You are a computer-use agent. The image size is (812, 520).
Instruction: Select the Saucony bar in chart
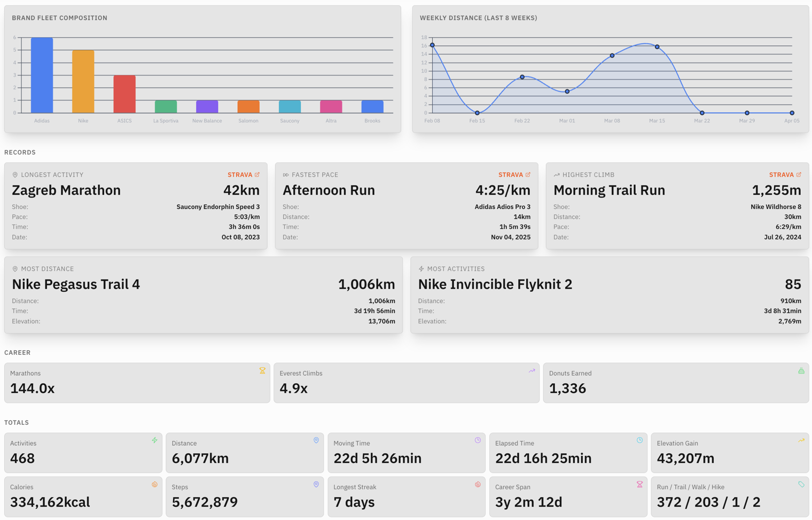point(290,106)
